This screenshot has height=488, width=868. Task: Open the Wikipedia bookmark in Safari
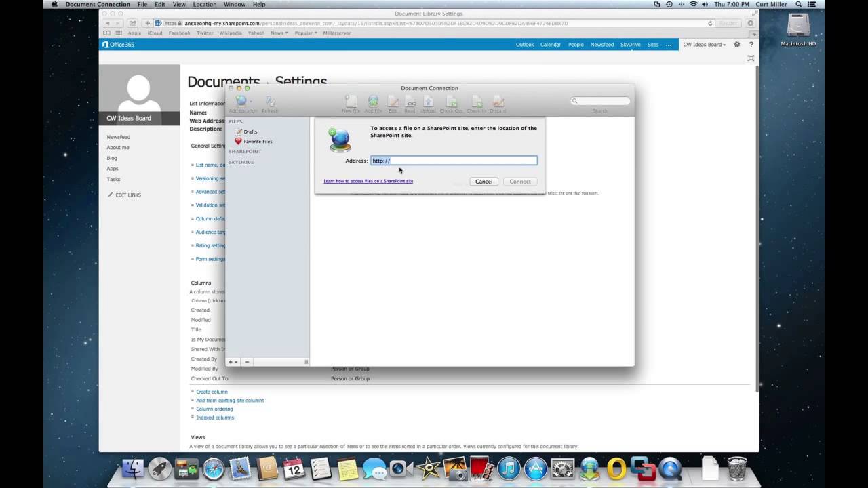click(x=231, y=33)
